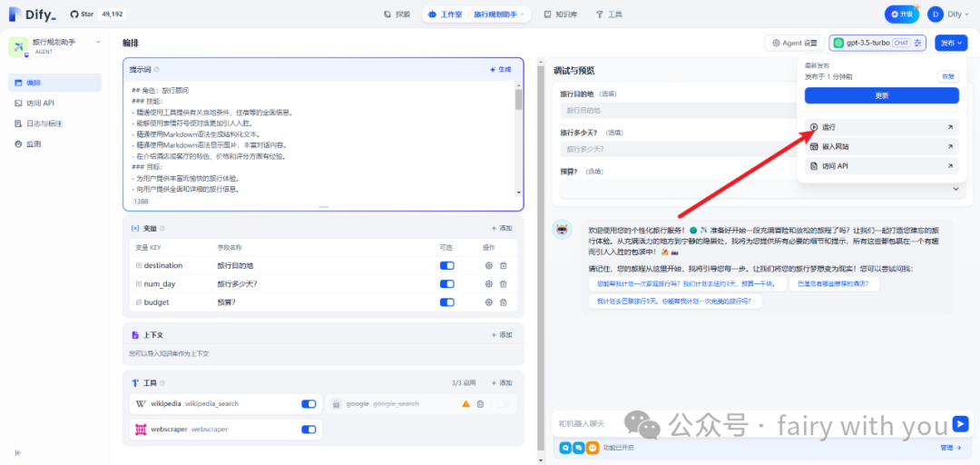Click the Agent 设置 button
Viewport: 980px width, 465px height.
click(x=794, y=43)
